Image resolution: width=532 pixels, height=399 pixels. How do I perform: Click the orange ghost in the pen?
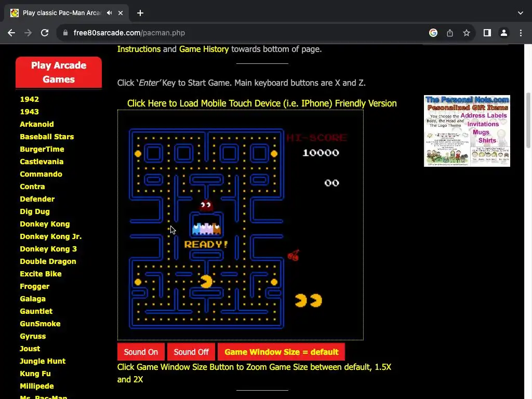pyautogui.click(x=217, y=229)
